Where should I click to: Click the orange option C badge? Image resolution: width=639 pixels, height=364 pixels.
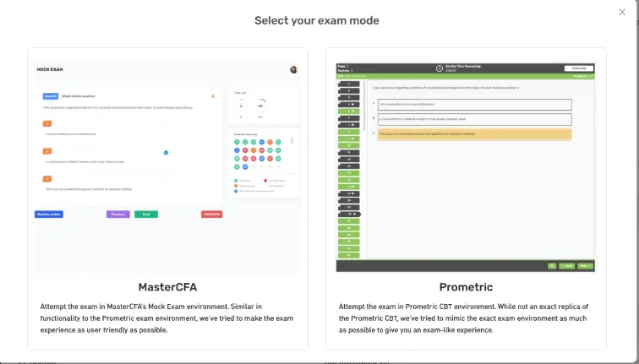47,179
